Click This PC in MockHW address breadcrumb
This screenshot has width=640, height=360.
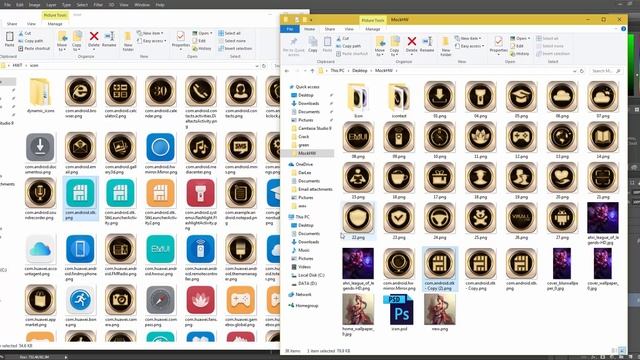tap(337, 71)
